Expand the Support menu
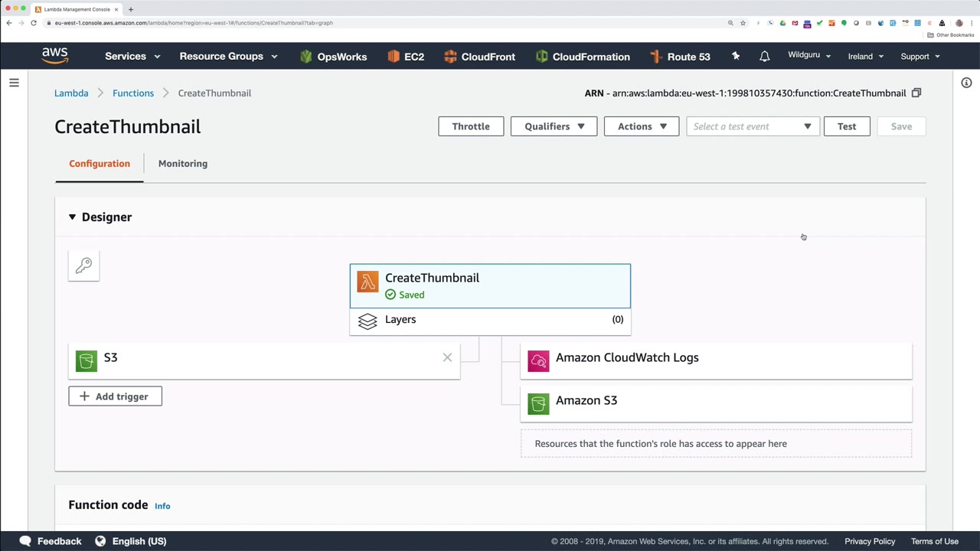This screenshot has height=551, width=980. [x=920, y=57]
